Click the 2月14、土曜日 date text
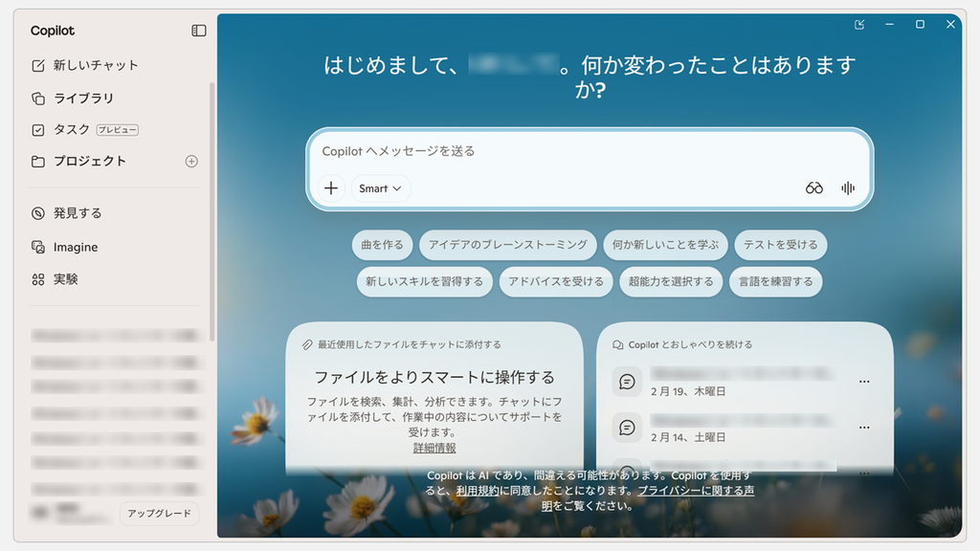 688,437
